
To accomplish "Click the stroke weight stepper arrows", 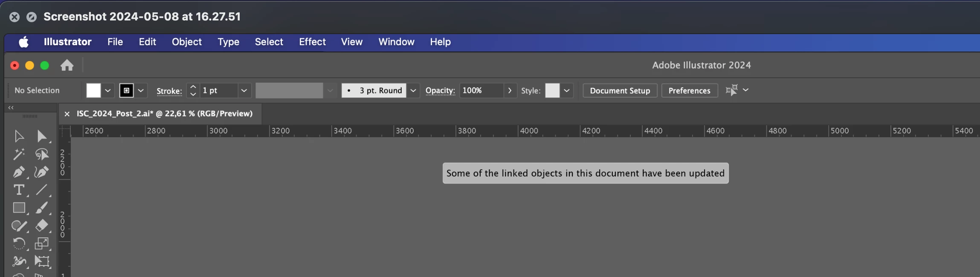I will click(193, 90).
